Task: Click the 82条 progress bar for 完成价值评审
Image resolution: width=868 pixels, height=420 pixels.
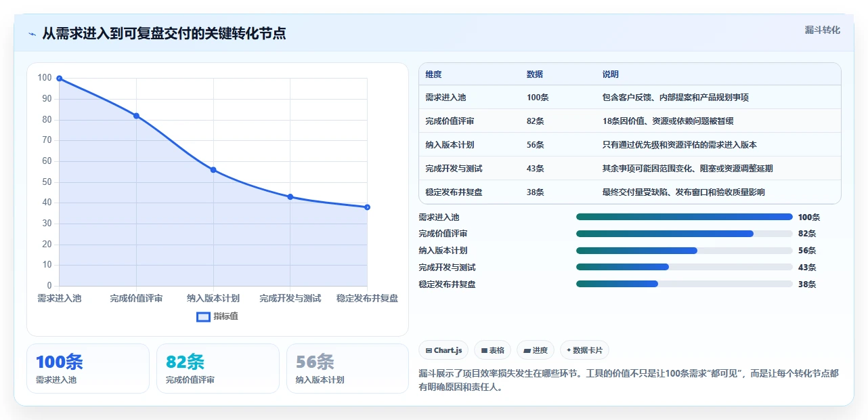Action: click(684, 234)
